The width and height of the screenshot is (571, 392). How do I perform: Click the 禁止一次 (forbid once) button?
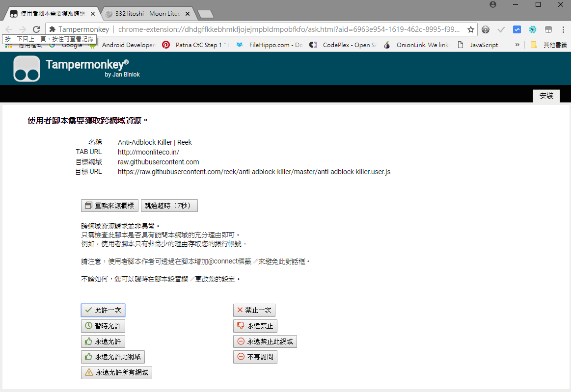pos(254,310)
